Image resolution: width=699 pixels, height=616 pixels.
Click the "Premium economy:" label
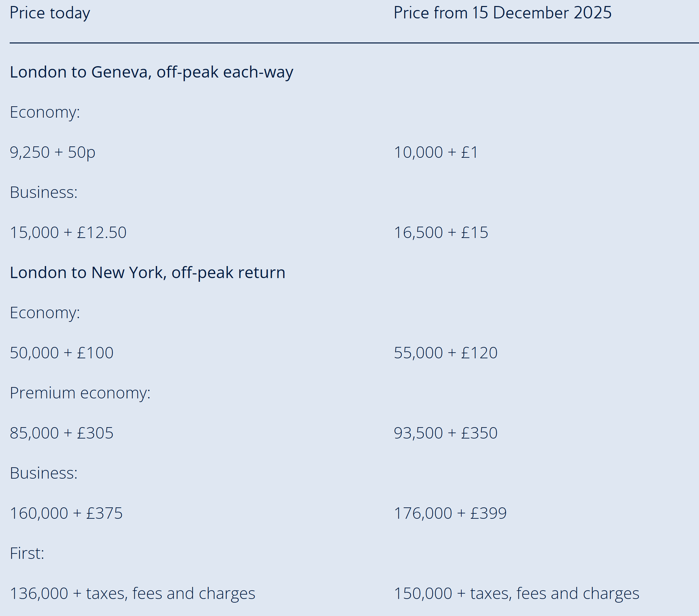[80, 393]
